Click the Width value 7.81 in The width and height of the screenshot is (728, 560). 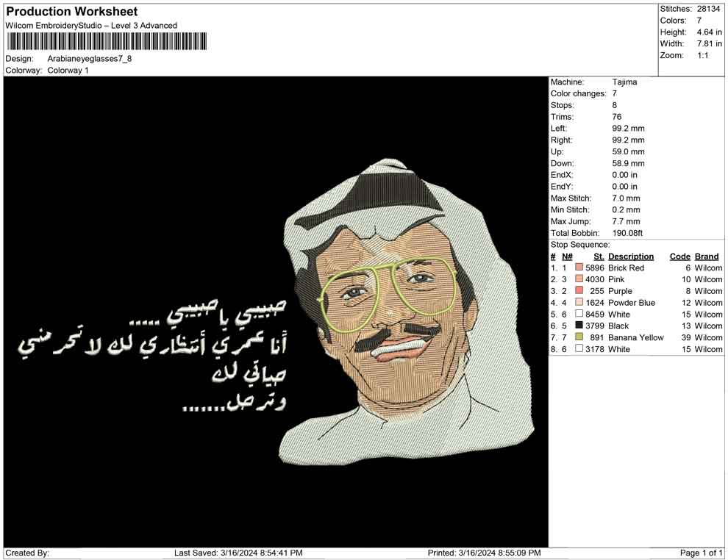pyautogui.click(x=710, y=43)
